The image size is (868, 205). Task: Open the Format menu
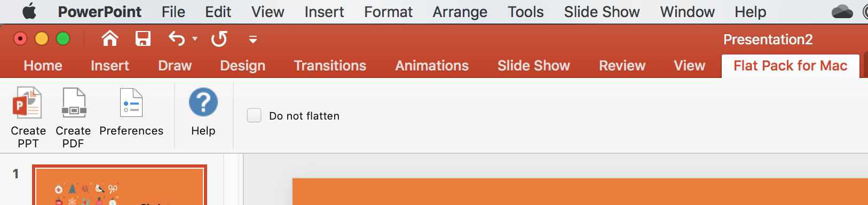388,12
